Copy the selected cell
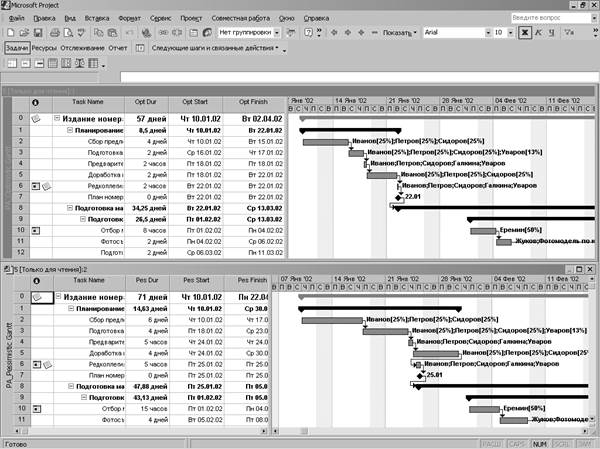The image size is (600, 449). [98, 33]
